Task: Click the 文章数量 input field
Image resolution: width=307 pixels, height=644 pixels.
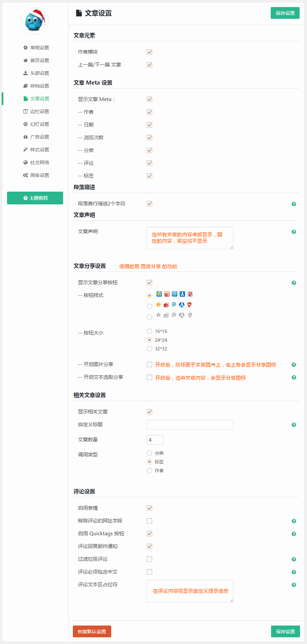Action: pos(155,440)
